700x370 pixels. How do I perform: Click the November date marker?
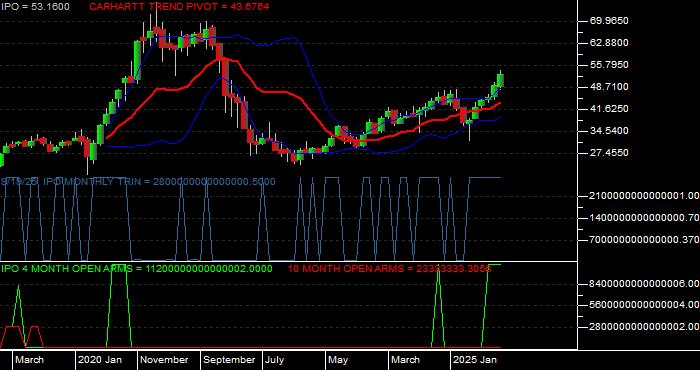tap(165, 360)
